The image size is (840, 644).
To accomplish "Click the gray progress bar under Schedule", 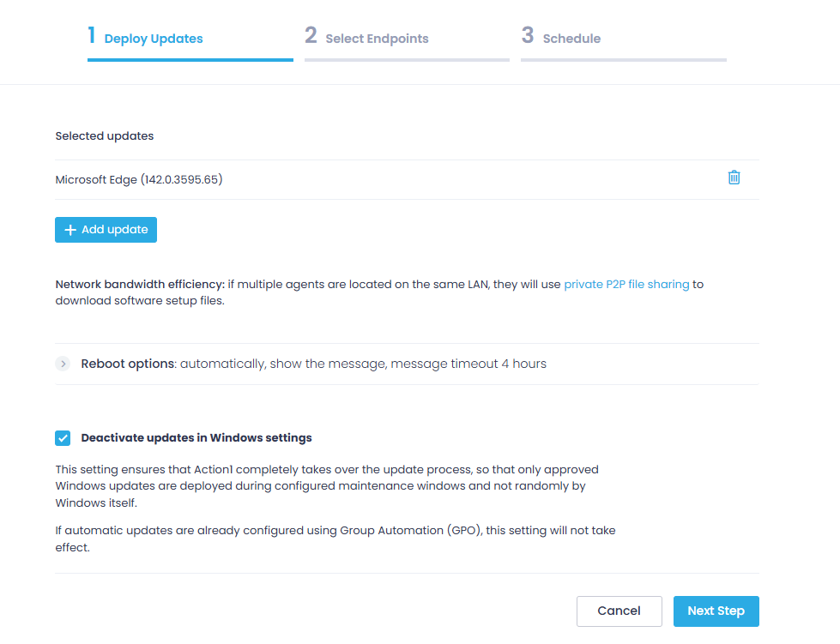I will click(x=623, y=60).
